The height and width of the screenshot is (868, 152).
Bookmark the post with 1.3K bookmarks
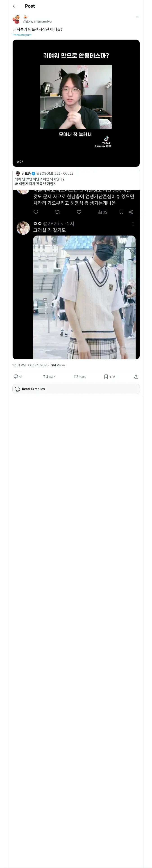[106, 376]
